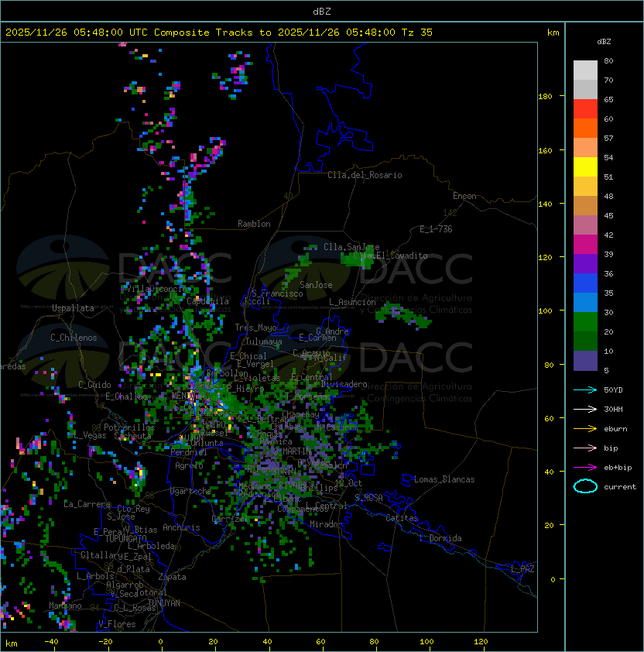Click the TUNUYAN label
This screenshot has width=644, height=652.
164,603
